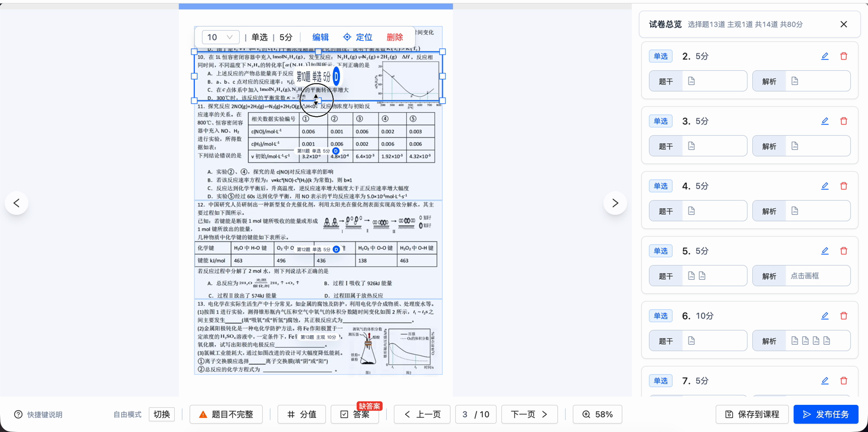868x432 pixels.
Task: Click the 切换 mode button
Action: tap(162, 414)
